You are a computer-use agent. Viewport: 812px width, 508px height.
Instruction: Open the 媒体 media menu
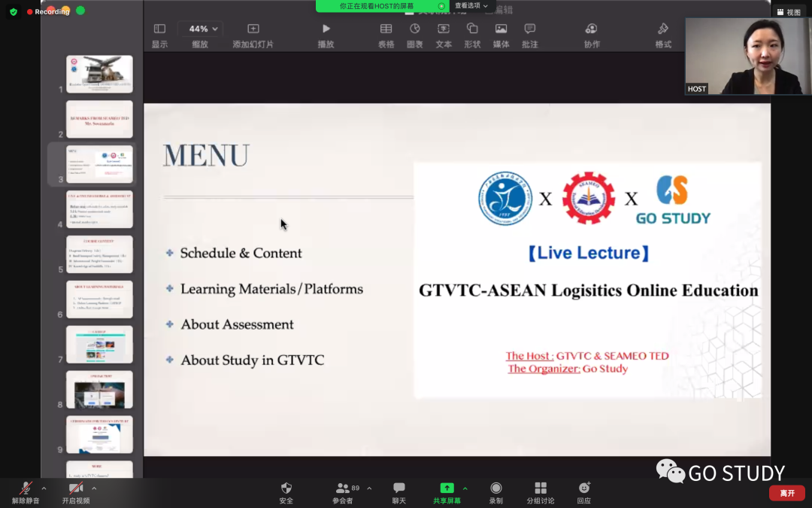[x=501, y=35]
